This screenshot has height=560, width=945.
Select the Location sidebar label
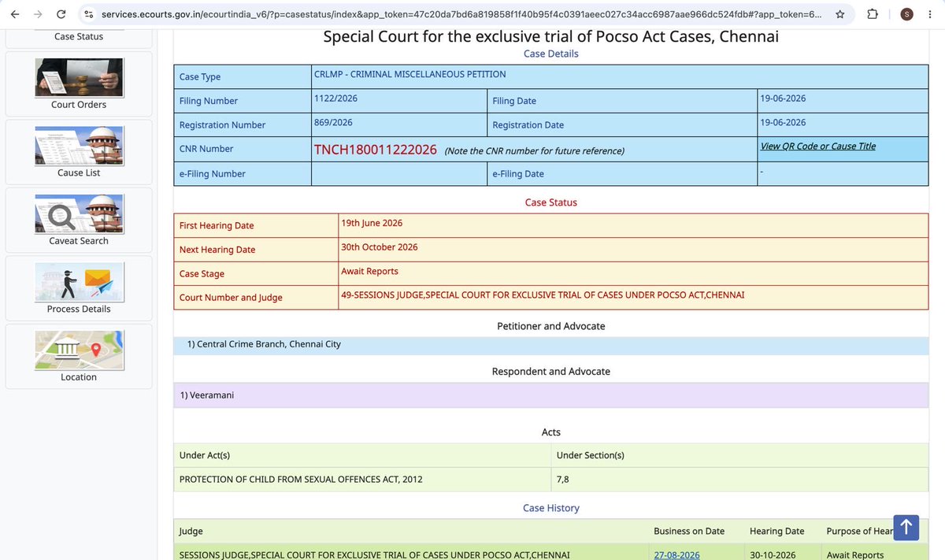point(79,377)
